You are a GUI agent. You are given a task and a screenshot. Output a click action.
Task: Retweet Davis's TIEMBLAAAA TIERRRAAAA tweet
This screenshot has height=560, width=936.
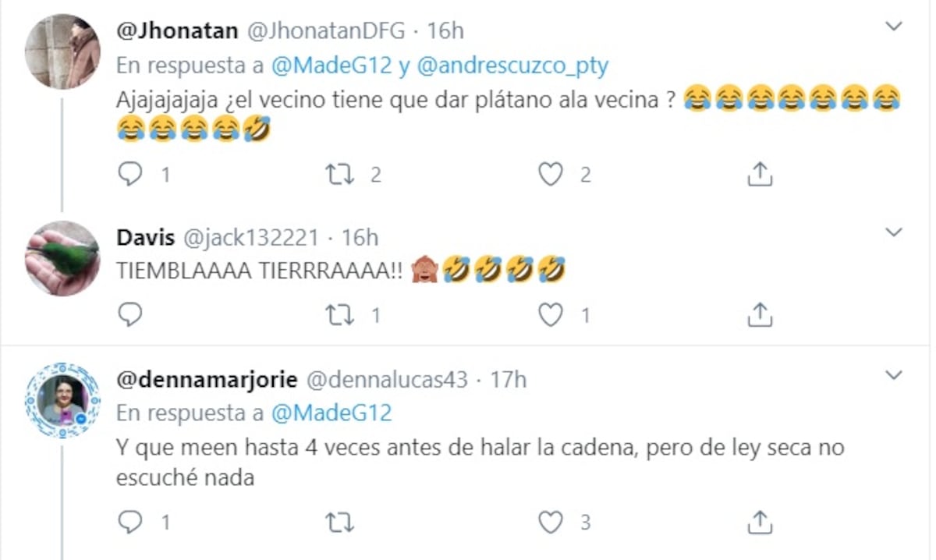click(339, 315)
